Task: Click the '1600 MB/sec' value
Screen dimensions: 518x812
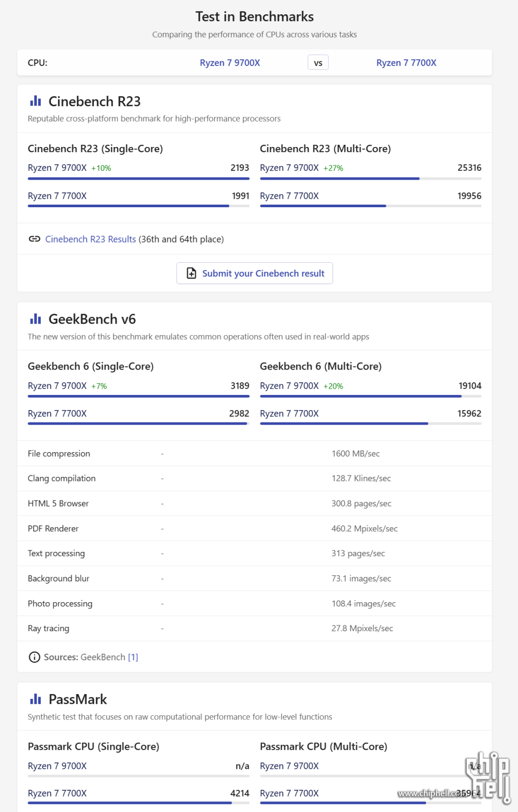Action: coord(356,454)
